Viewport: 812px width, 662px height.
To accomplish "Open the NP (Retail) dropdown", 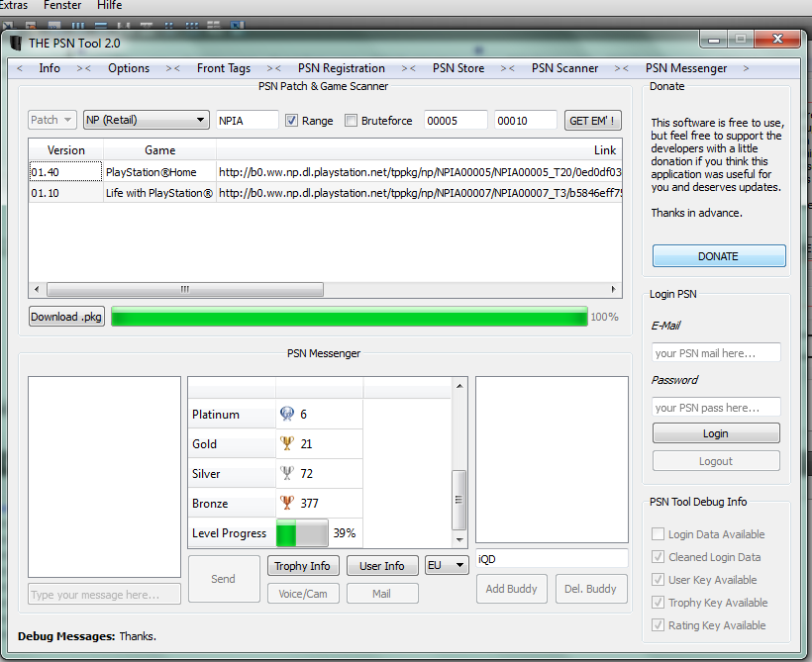I will 146,121.
